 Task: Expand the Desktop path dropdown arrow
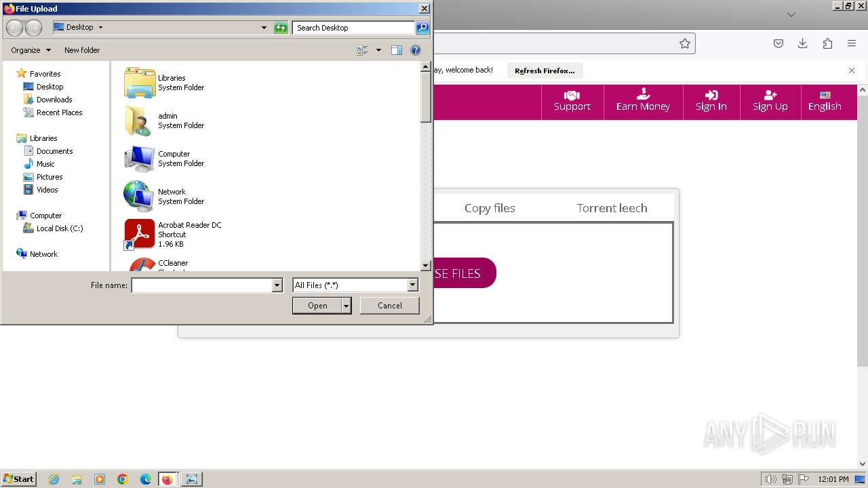pos(100,28)
